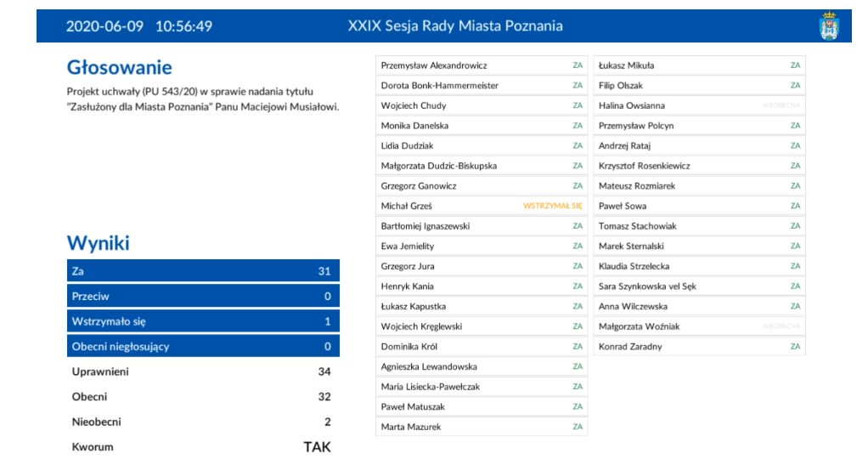Select Konrad Zaradny vote row

click(x=699, y=347)
